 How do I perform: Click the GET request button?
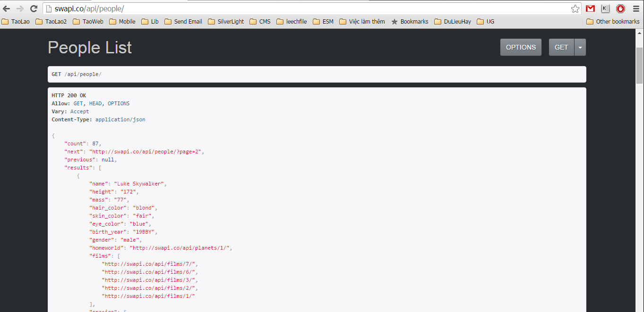click(561, 47)
